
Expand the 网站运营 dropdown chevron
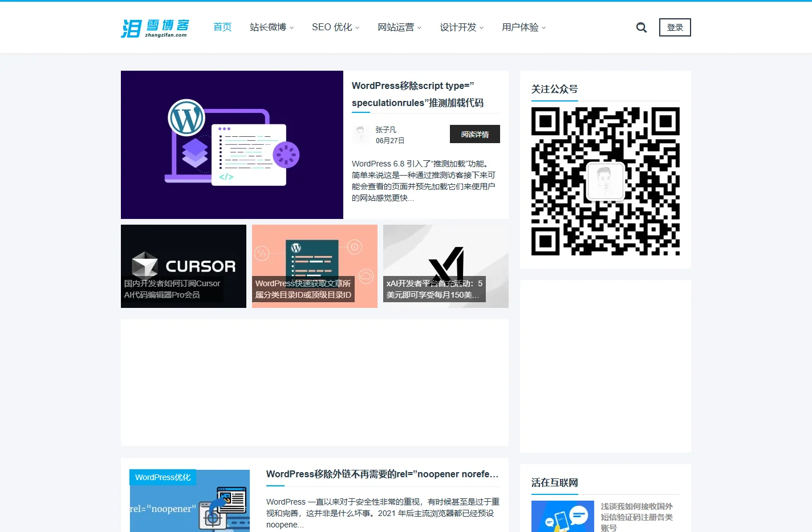(420, 27)
